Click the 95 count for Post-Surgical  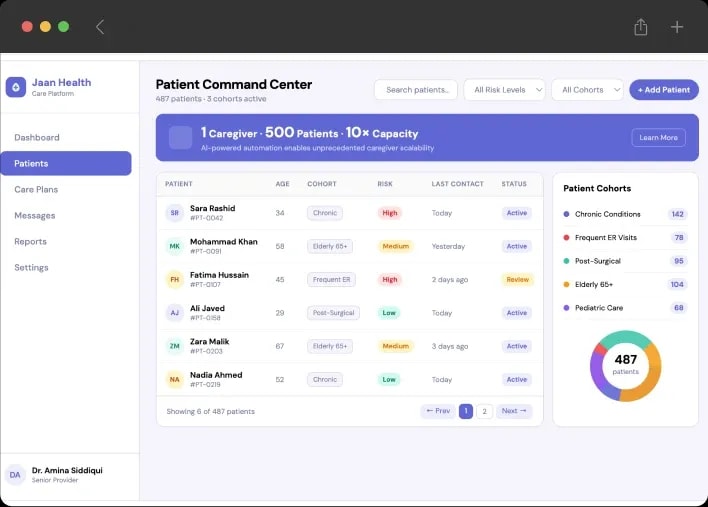coord(678,261)
